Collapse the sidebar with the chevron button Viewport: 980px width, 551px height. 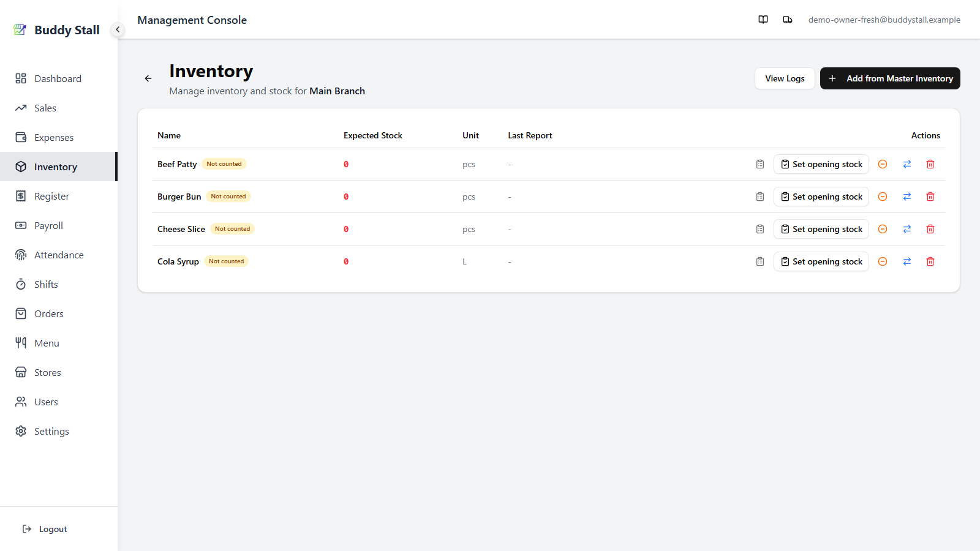118,29
